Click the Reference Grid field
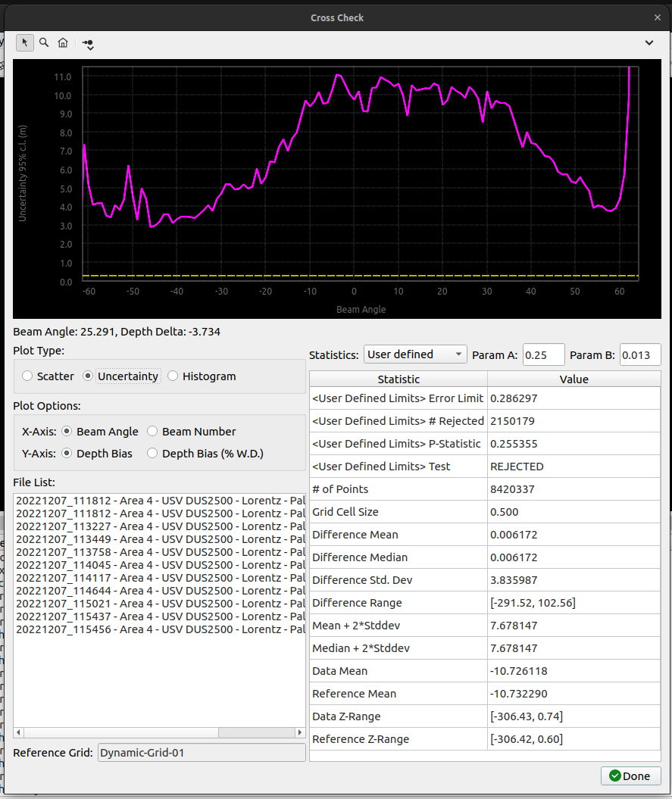Image resolution: width=672 pixels, height=799 pixels. [x=202, y=753]
